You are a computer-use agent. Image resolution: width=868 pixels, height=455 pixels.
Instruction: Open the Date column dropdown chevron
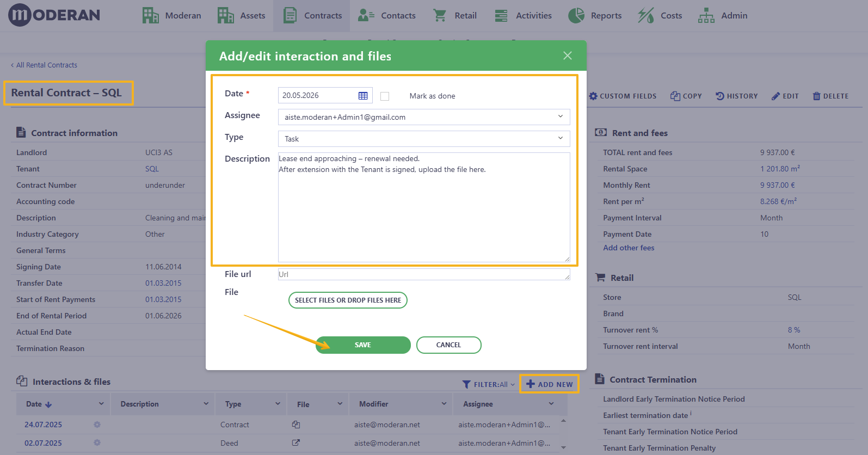coord(101,404)
